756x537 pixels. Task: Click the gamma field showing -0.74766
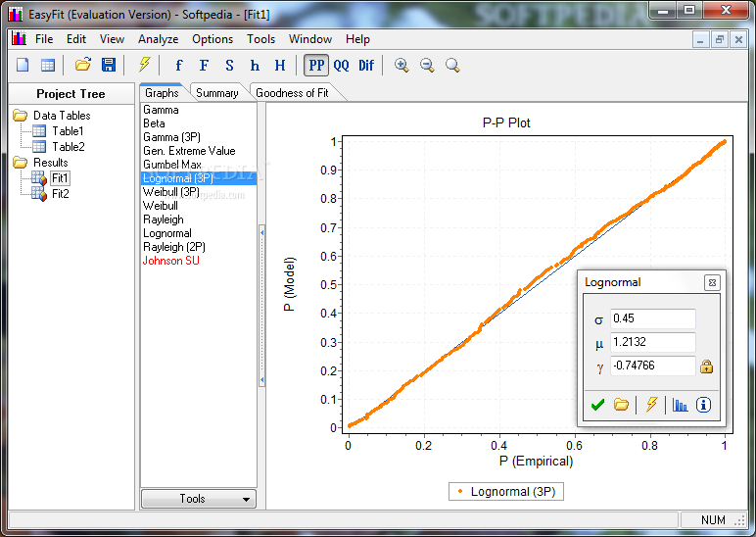653,366
